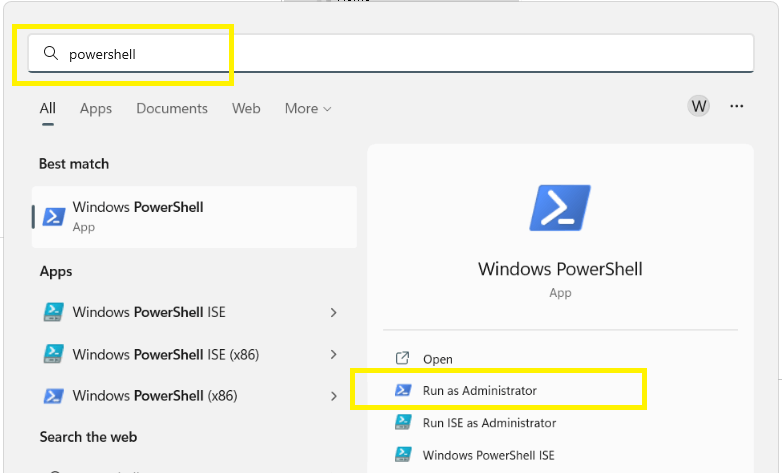Image resolution: width=782 pixels, height=473 pixels.
Task: Click the Run as Administrator PowerShell icon
Action: (403, 390)
